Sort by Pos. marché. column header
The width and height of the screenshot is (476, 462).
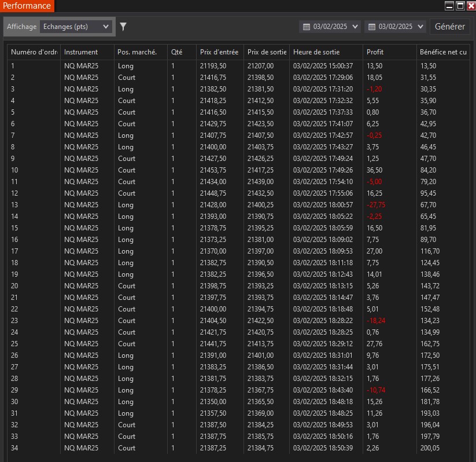point(141,52)
